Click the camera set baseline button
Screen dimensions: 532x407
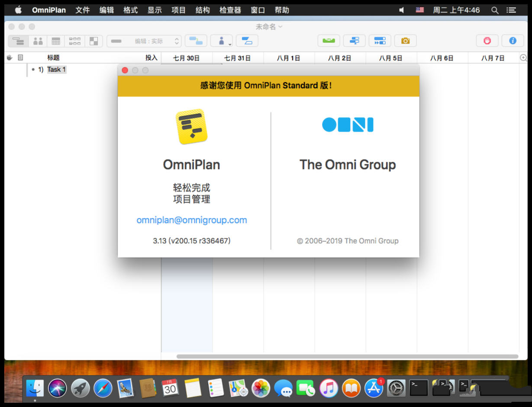(x=406, y=41)
